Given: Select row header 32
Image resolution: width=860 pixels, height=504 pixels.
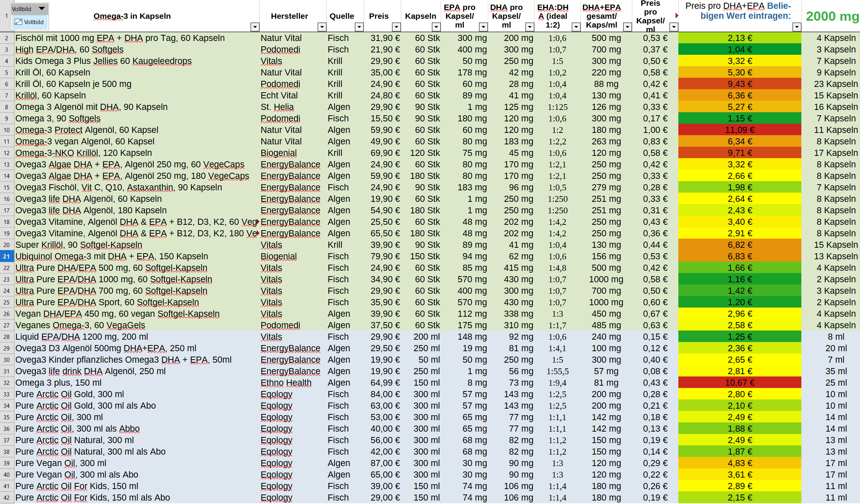Looking at the screenshot, I should [7, 383].
